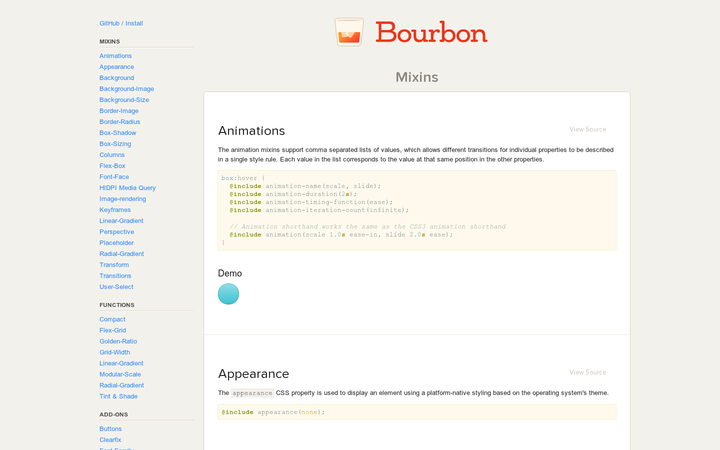Navigate to Font-Face mixin

(x=114, y=177)
